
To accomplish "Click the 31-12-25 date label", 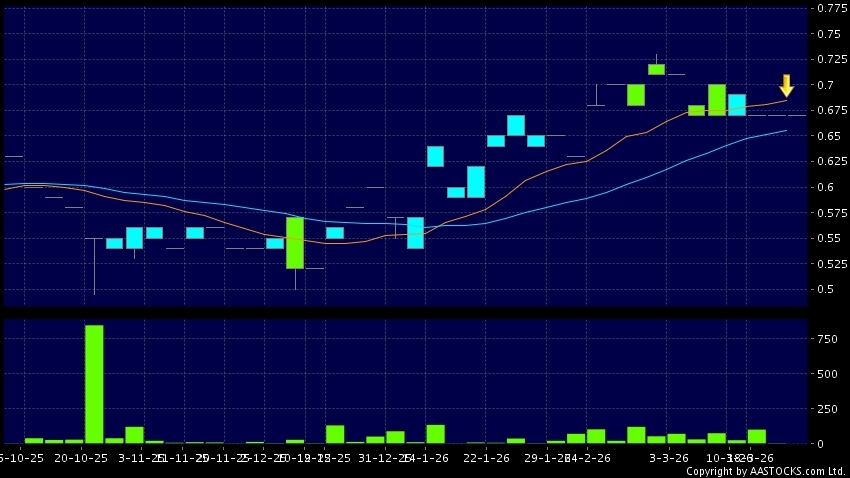I will coord(386,456).
